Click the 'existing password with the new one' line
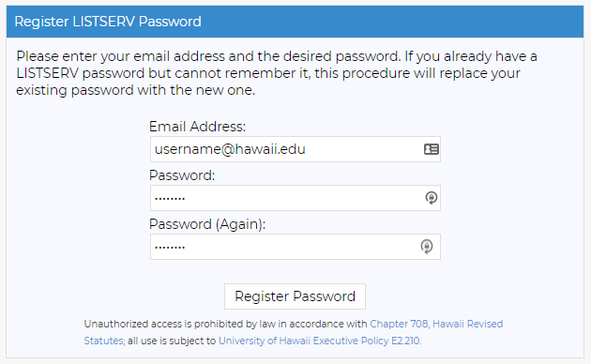Screen dimensions: 591x364 coord(136,90)
